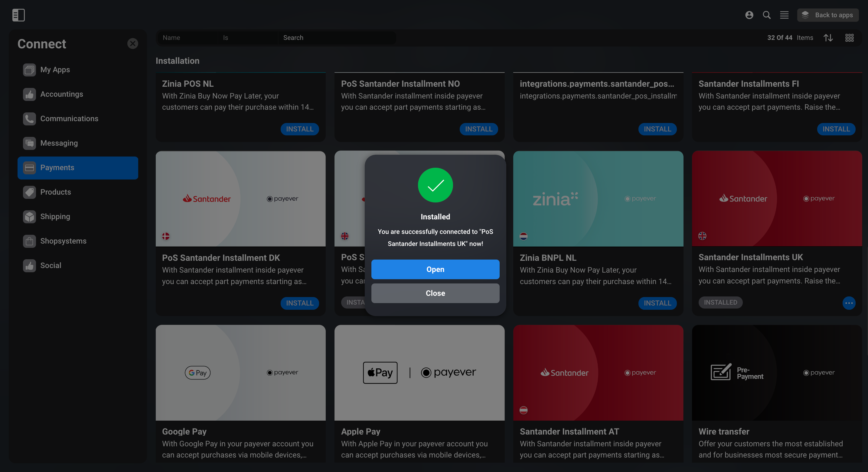Click the sort order arrows icon

[x=828, y=38]
